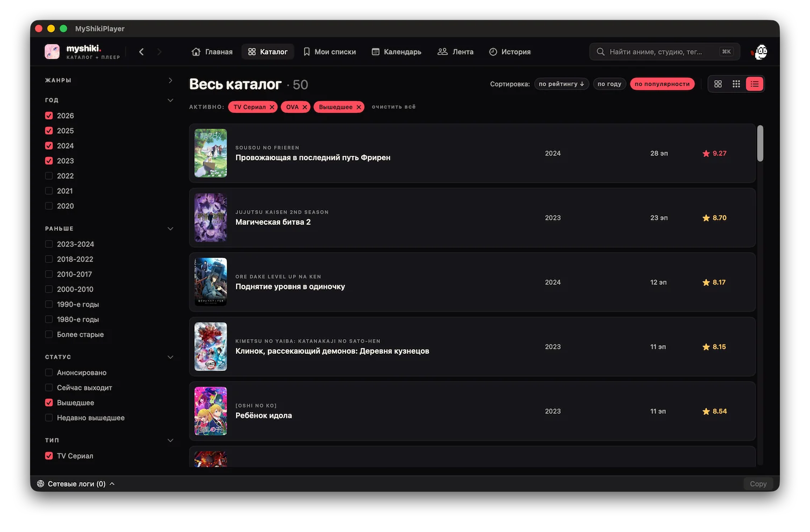Open the Поднятие уровня в одиночку poster

point(211,282)
